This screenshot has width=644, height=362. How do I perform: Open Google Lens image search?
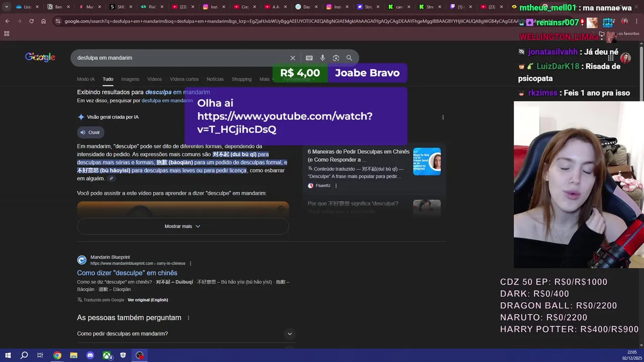(x=336, y=58)
